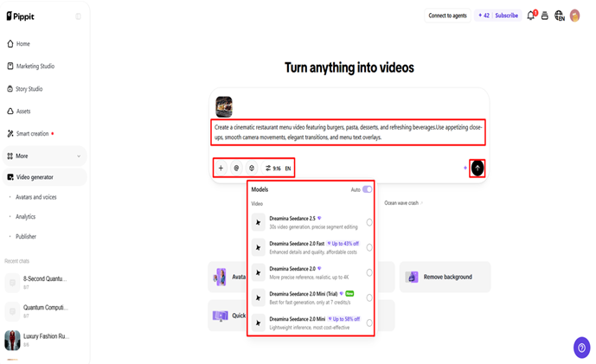Open the task list icon beside bell
The height and width of the screenshot is (364, 596).
pyautogui.click(x=545, y=16)
